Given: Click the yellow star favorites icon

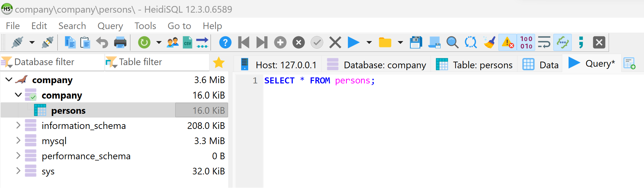Looking at the screenshot, I should coord(219,63).
